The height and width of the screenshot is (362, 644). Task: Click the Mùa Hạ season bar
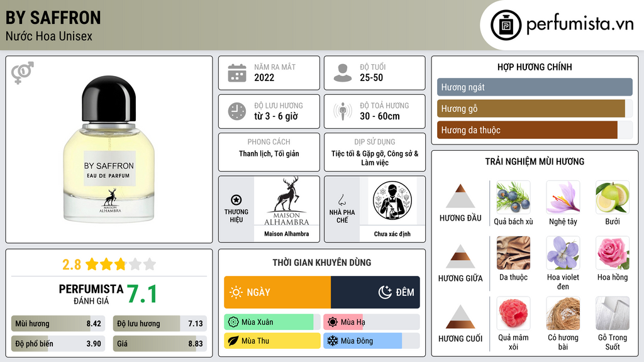(x=372, y=322)
